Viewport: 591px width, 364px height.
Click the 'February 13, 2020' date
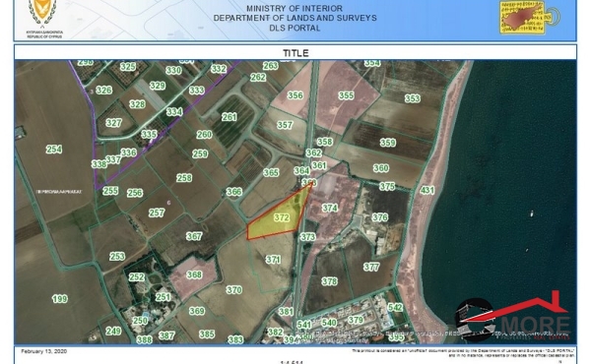pos(44,351)
